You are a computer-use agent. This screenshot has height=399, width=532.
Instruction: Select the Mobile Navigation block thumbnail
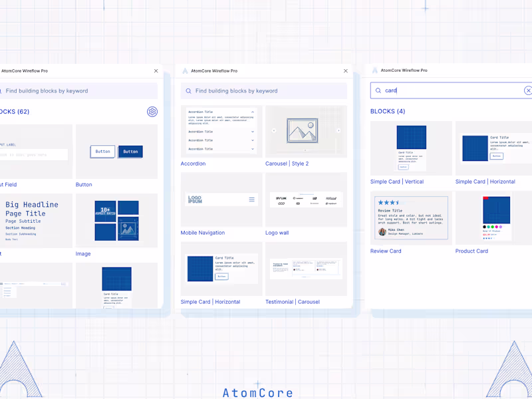click(x=221, y=200)
